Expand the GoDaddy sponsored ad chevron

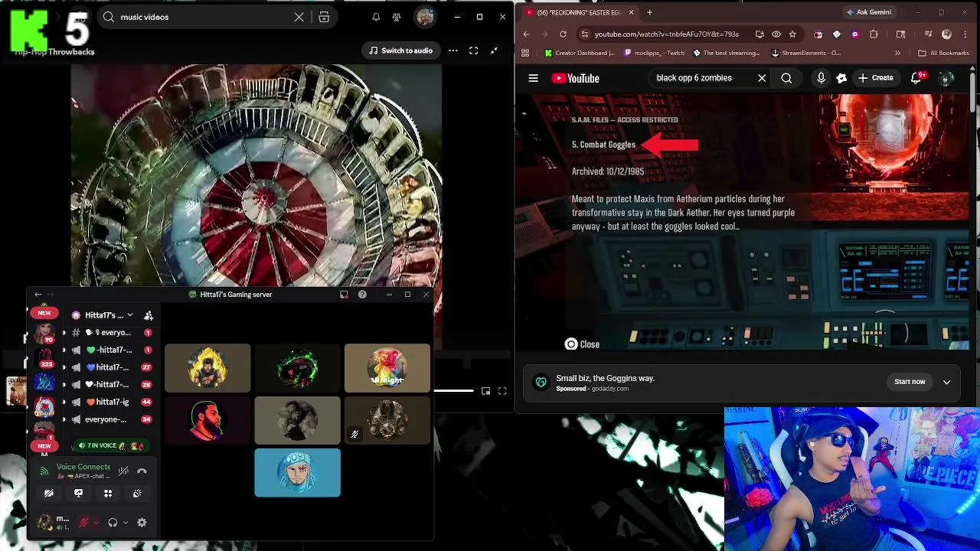point(947,382)
